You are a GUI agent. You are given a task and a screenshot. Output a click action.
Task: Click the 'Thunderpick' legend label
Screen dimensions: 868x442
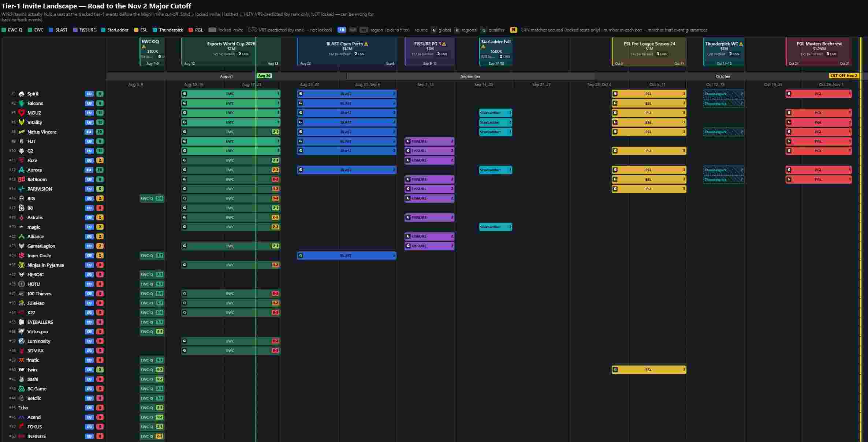click(x=171, y=30)
